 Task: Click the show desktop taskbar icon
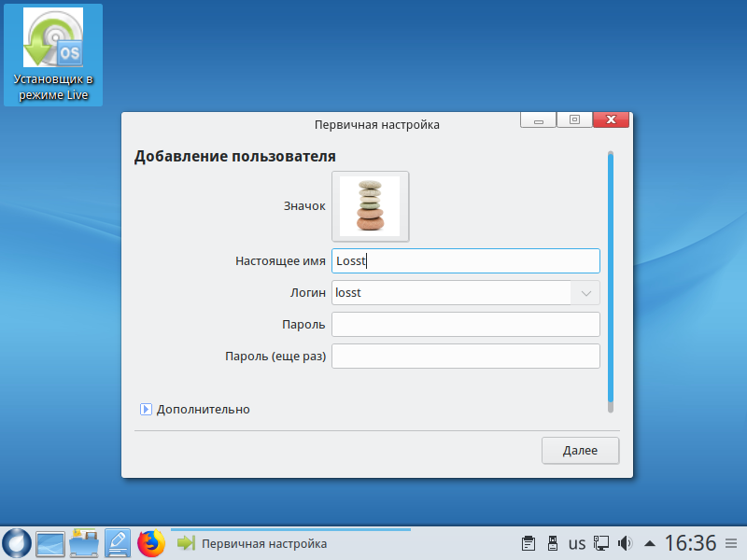pos(50,542)
